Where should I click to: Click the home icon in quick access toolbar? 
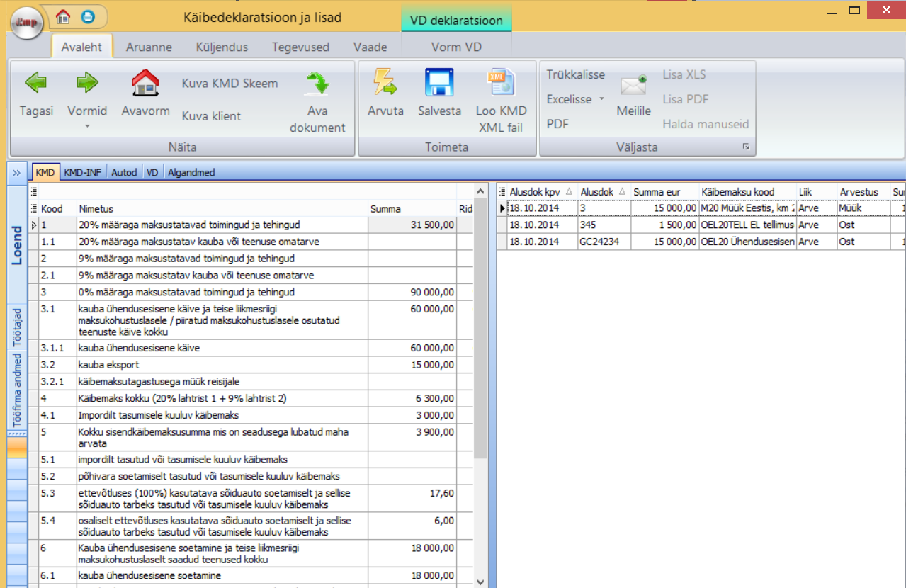pos(64,16)
